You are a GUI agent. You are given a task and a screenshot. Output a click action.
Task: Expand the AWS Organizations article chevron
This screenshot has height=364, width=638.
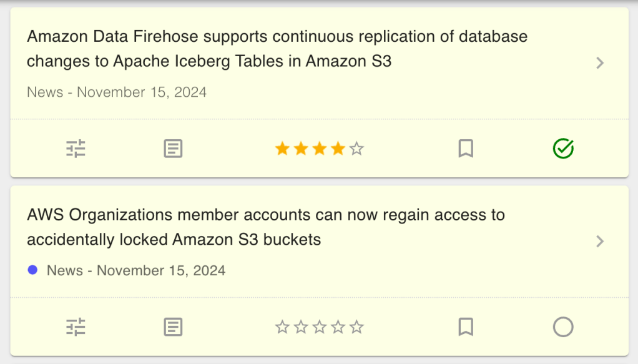coord(600,241)
